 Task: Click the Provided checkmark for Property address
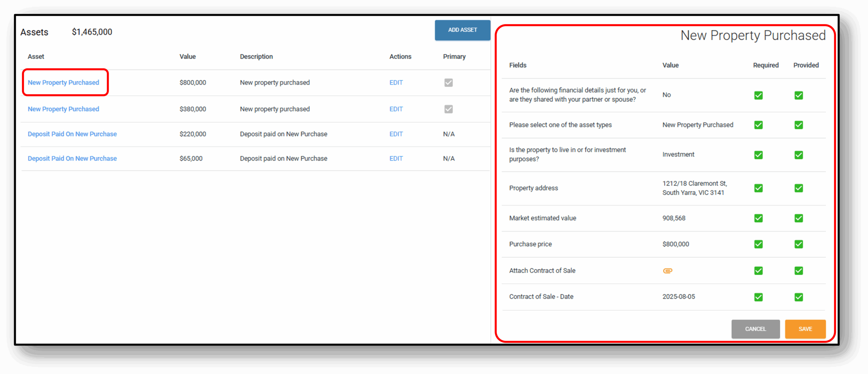point(798,188)
